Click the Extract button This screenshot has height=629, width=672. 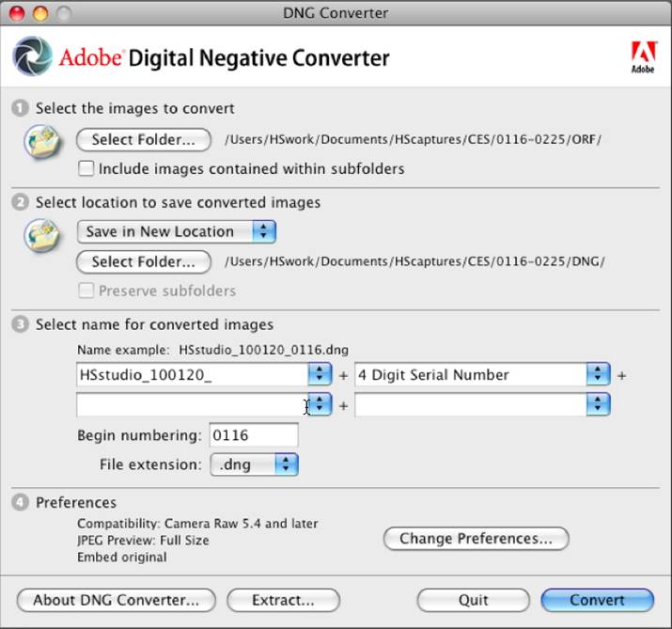[283, 600]
